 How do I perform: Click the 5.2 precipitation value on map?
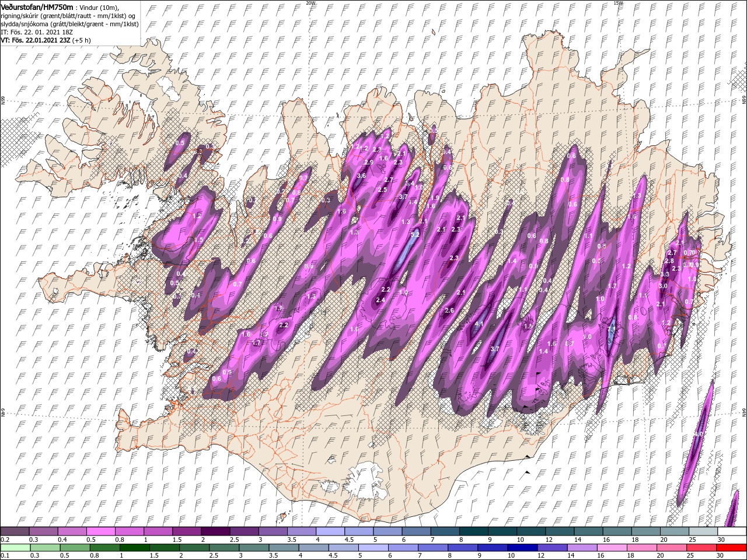(415, 233)
